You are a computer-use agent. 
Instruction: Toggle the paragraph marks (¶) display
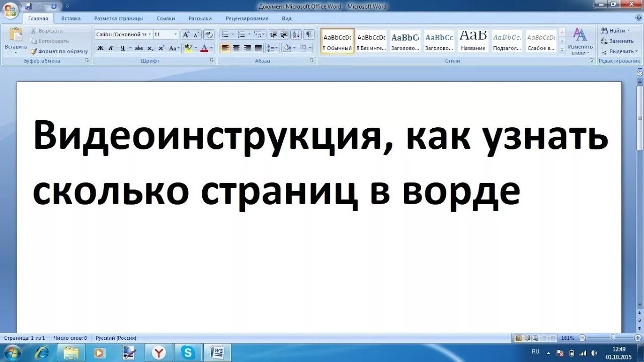(x=309, y=34)
